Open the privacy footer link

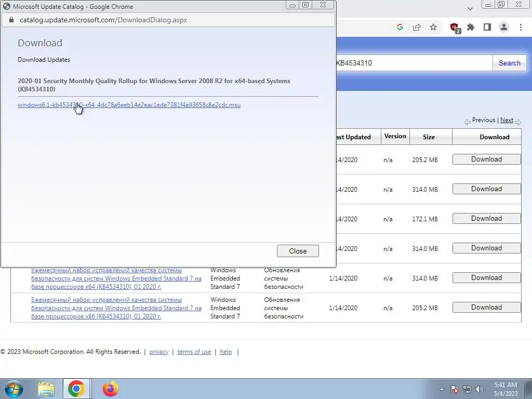click(159, 352)
